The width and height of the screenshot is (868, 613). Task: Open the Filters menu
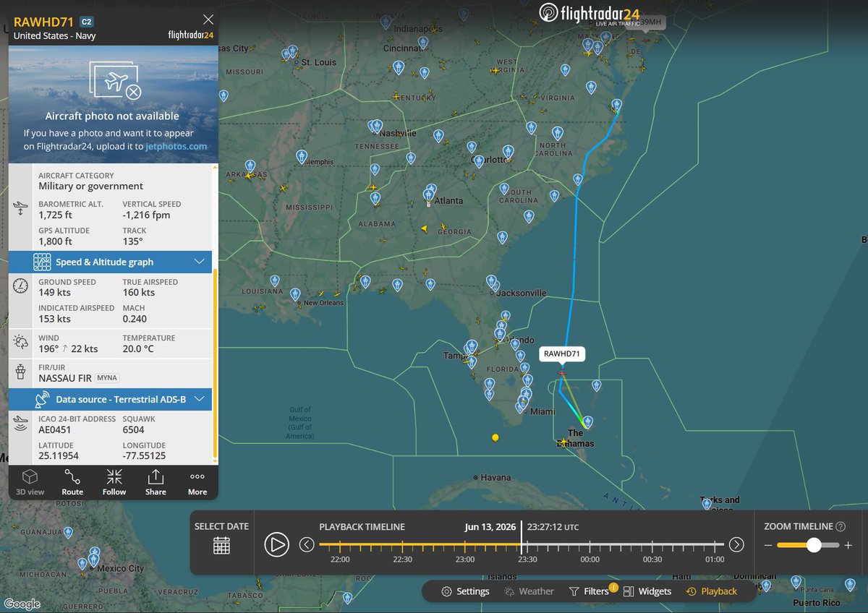tap(589, 591)
